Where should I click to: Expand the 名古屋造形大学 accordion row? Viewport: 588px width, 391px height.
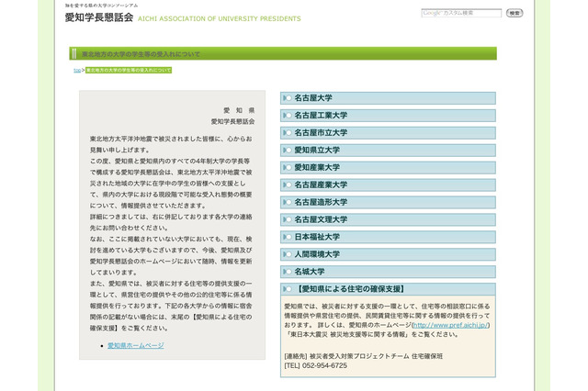(x=388, y=202)
